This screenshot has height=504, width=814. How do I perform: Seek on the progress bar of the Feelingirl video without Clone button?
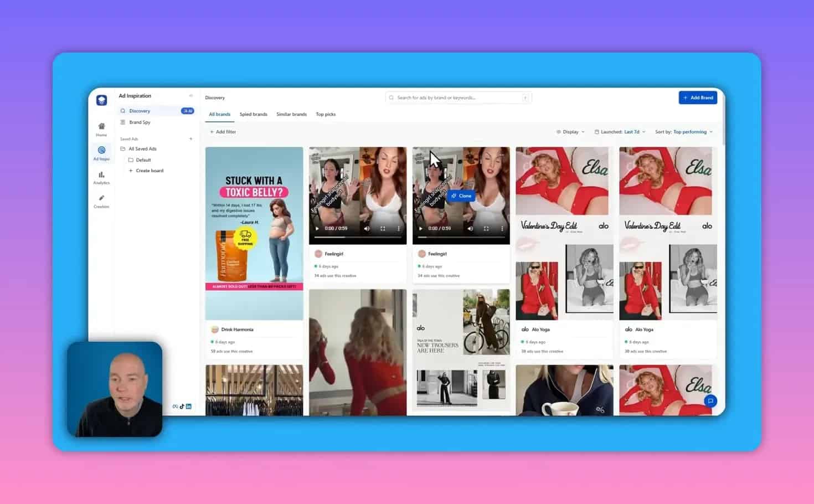[x=358, y=237]
